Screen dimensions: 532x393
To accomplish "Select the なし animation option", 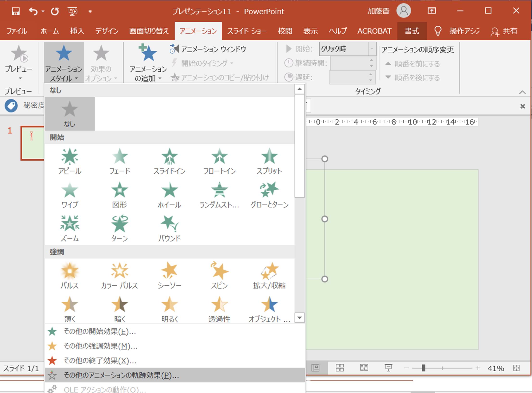I will [70, 114].
